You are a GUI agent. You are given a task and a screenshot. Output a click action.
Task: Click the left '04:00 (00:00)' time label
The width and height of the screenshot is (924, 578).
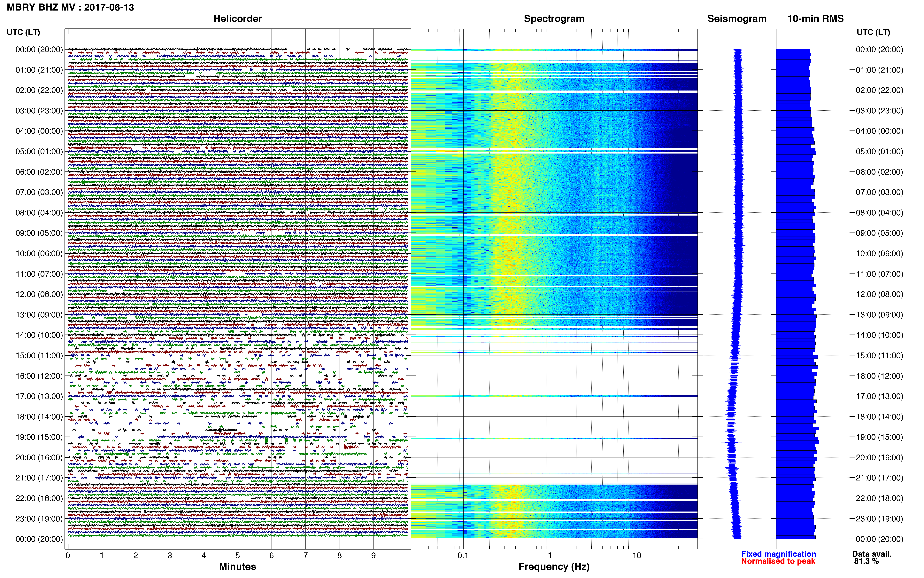tap(39, 131)
